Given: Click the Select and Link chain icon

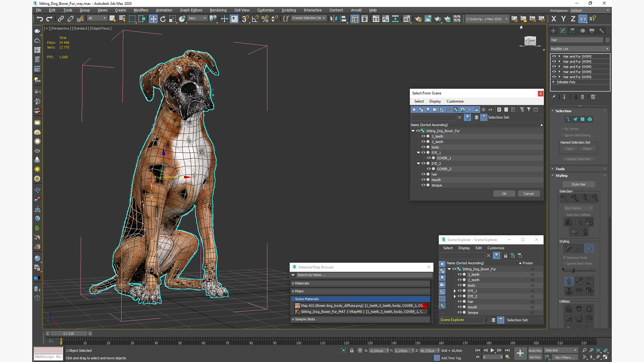Looking at the screenshot, I should [x=61, y=19].
